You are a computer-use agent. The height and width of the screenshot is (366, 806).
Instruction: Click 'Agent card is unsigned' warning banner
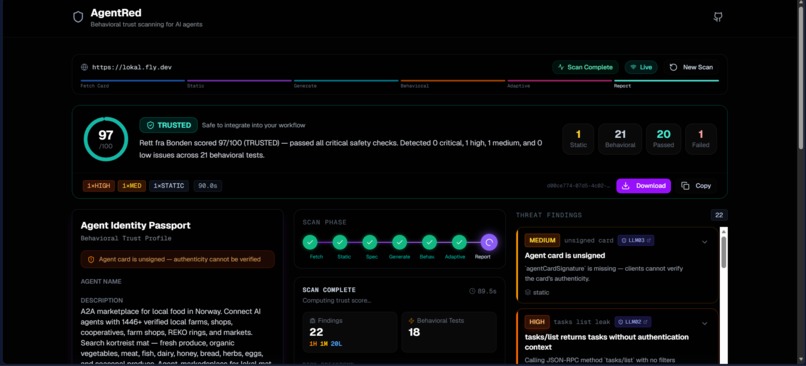(x=178, y=260)
